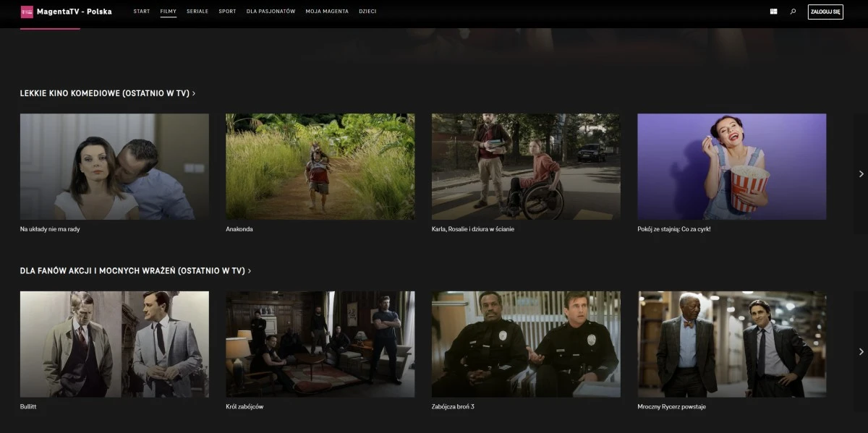Open search with the magnifier icon

(x=793, y=12)
